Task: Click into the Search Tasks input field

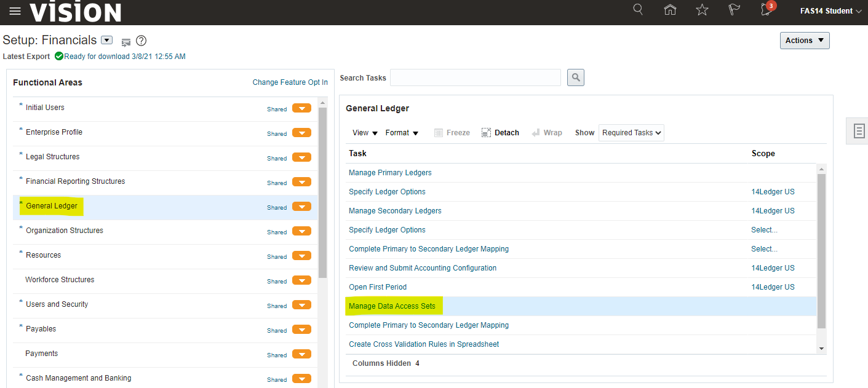Action: point(475,77)
